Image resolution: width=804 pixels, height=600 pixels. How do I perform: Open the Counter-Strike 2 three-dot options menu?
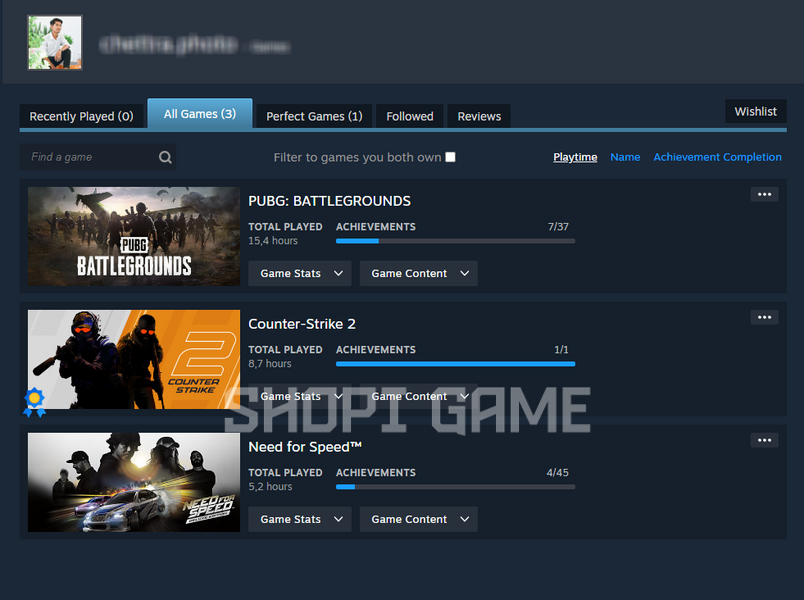pos(765,317)
